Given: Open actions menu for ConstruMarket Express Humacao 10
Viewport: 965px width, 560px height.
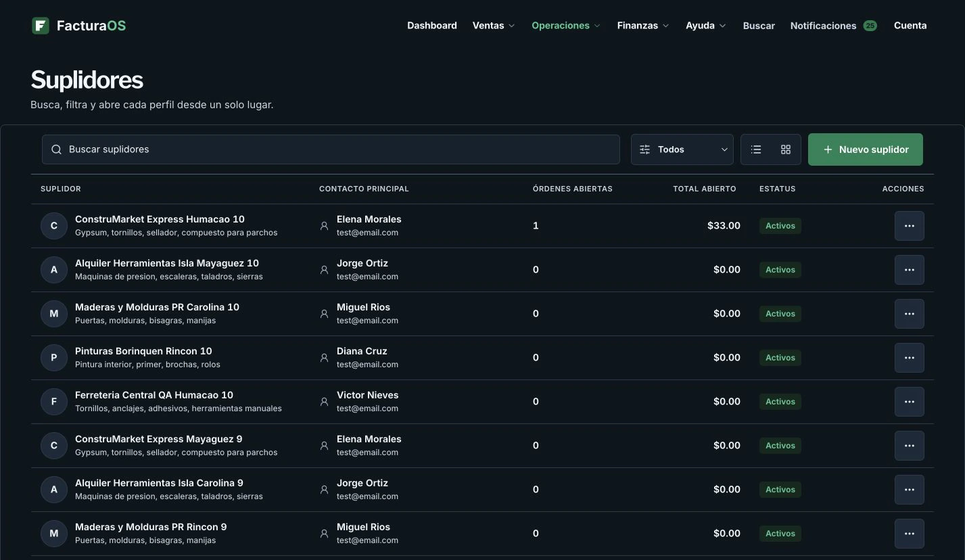Looking at the screenshot, I should (x=909, y=226).
